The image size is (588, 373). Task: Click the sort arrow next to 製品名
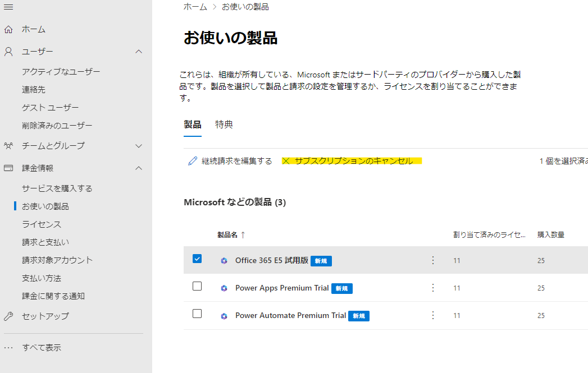coord(243,235)
